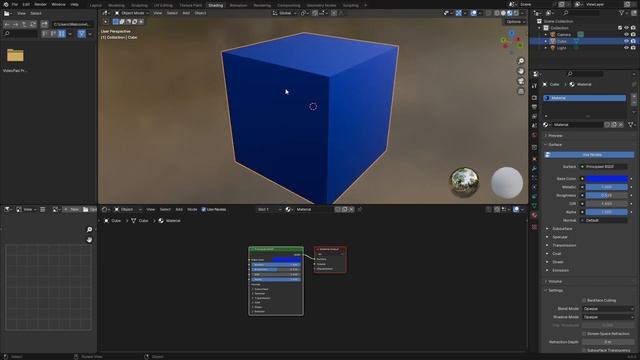The width and height of the screenshot is (640, 360).
Task: Click the Roughness slider in properties
Action: click(607, 196)
